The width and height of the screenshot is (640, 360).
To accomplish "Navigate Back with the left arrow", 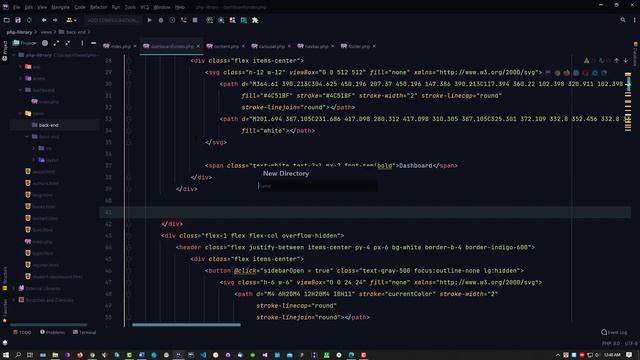I will tap(44, 20).
